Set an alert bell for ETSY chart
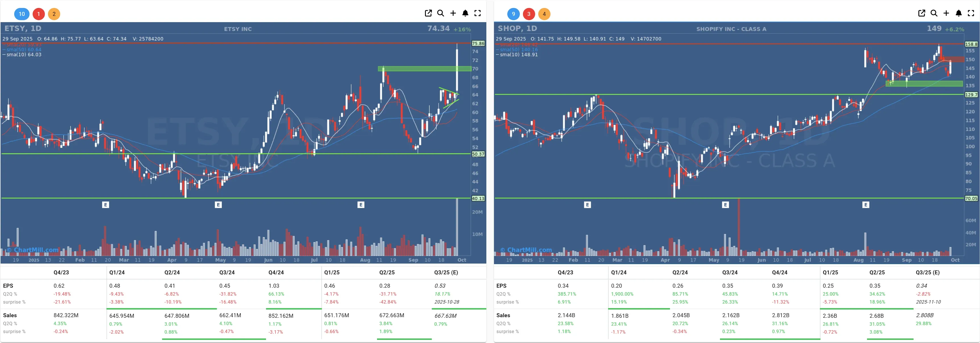 tap(465, 13)
